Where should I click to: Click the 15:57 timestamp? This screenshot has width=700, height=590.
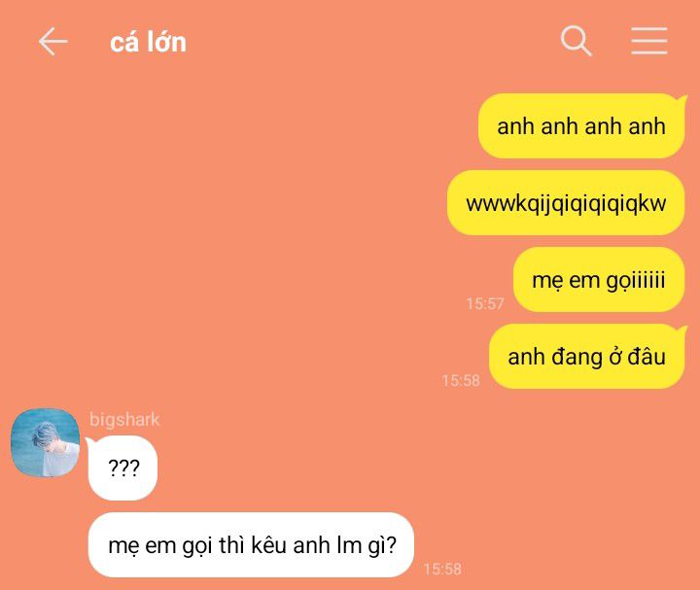coord(485,304)
